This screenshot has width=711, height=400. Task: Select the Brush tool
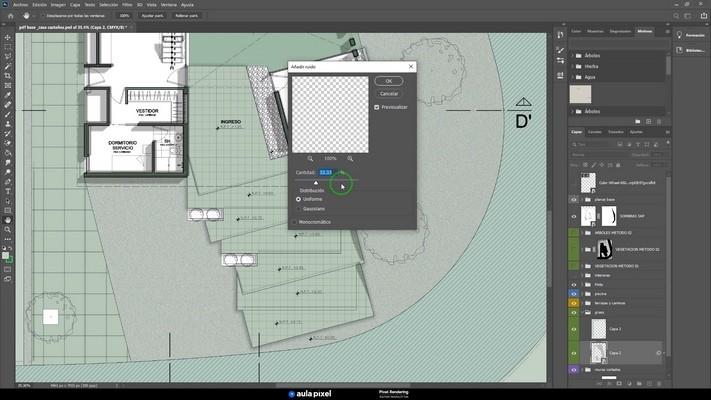(8, 114)
